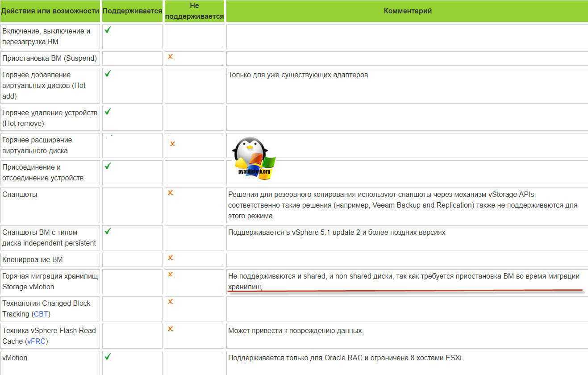The image size is (588, 375).
Task: Select Снапшоты ВМ с типом диска independent-persistent
Action: tap(49, 237)
